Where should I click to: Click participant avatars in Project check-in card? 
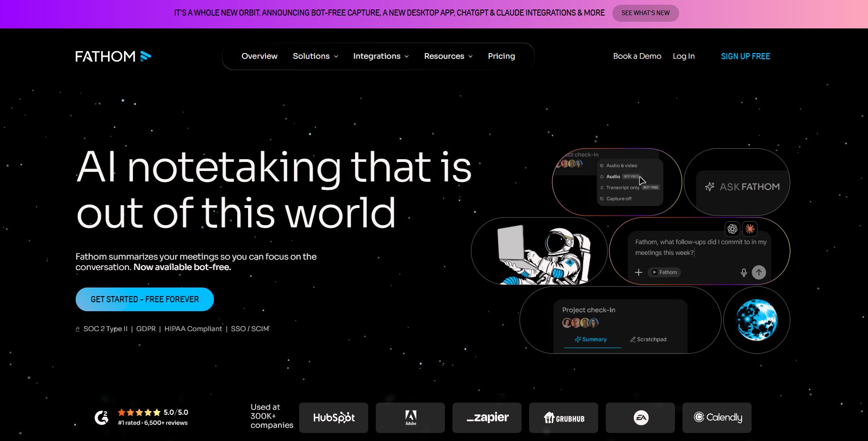(x=581, y=323)
